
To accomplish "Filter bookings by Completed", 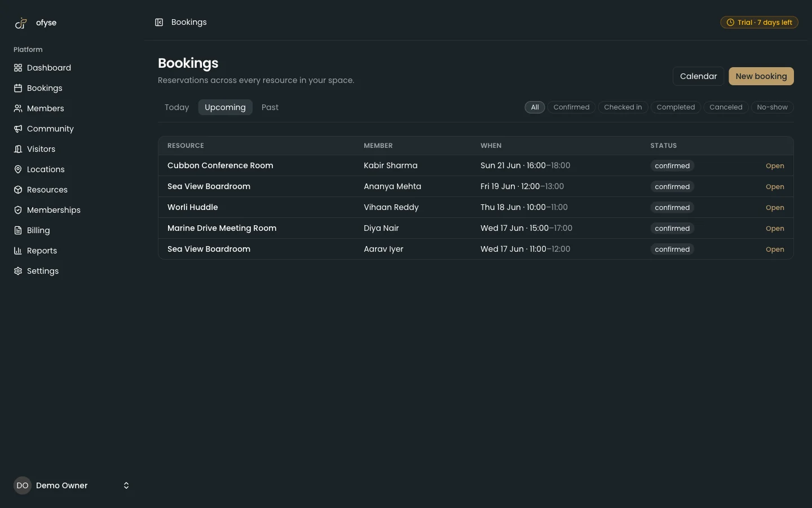I will [676, 107].
